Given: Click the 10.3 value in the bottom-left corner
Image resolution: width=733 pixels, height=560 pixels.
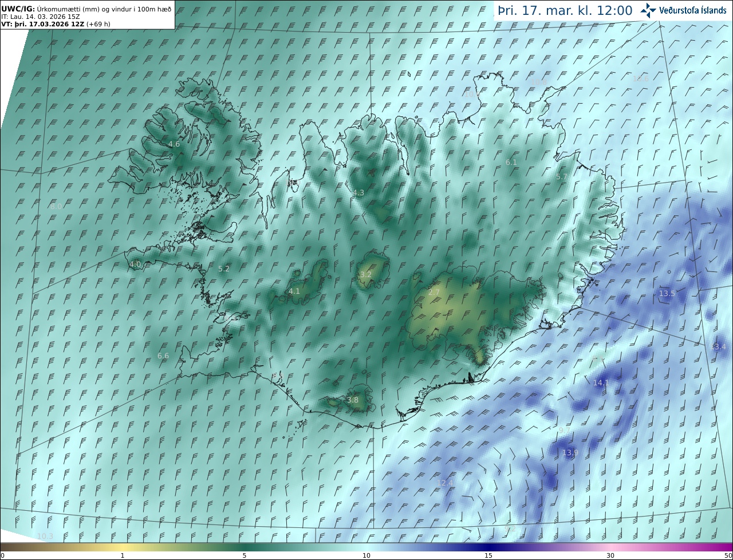Looking at the screenshot, I should pos(45,537).
